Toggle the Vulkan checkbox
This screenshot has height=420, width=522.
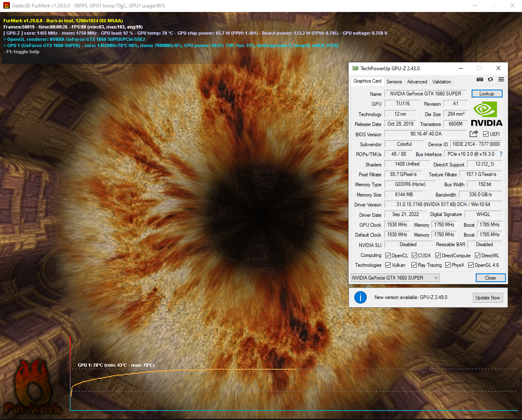(x=388, y=265)
